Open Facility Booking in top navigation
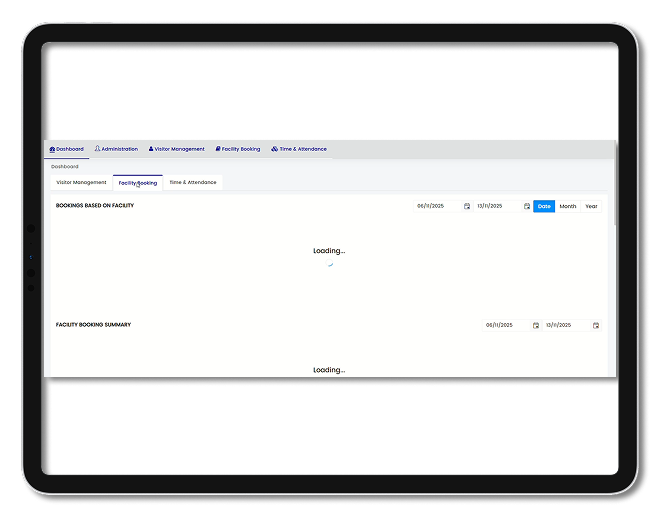This screenshot has width=660, height=520. tap(238, 149)
